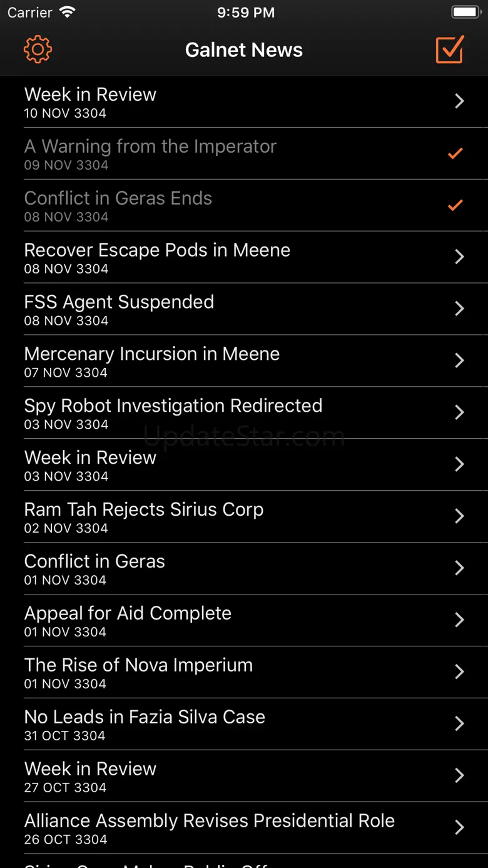Open the 01 NOV Conflict in Geras story
The image size is (488, 868).
pos(94,568)
